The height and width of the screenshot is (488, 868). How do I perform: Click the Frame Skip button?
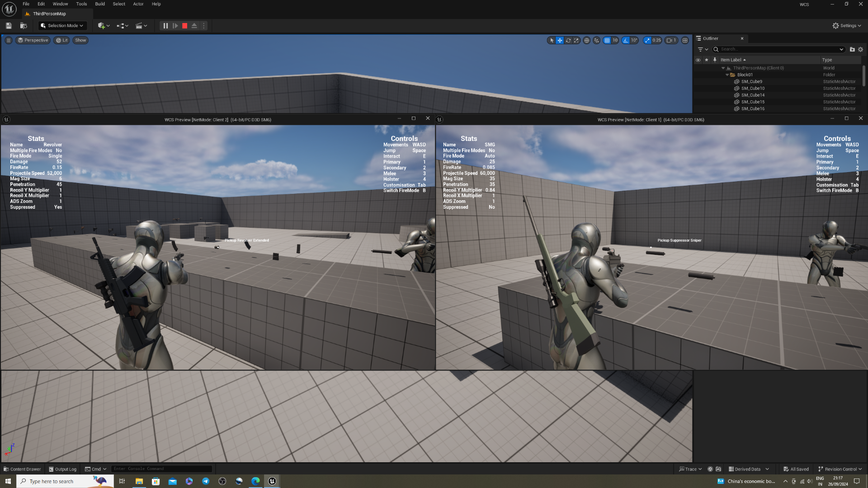click(175, 26)
